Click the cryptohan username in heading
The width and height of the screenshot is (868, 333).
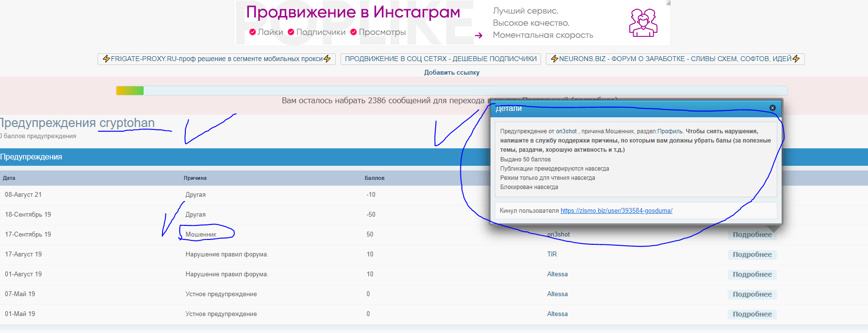[127, 123]
